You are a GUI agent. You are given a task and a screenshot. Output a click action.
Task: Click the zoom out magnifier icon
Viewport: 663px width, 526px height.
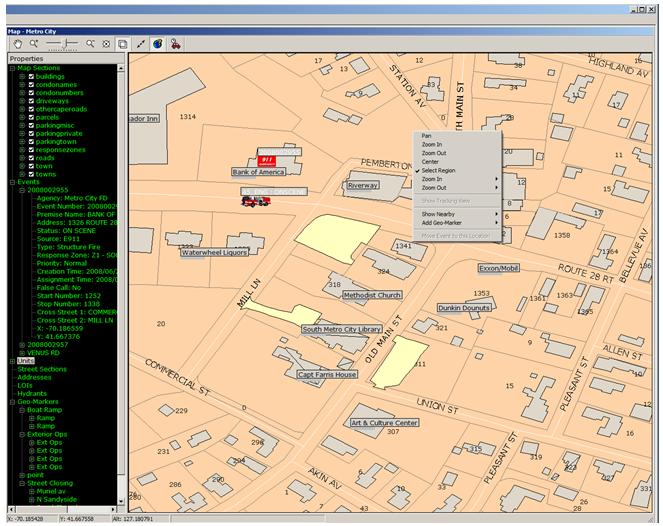(x=90, y=44)
